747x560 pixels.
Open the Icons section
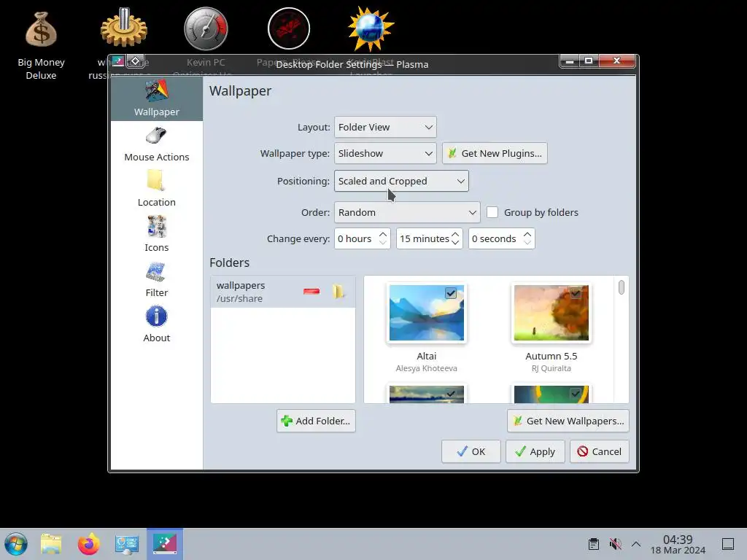coord(157,235)
